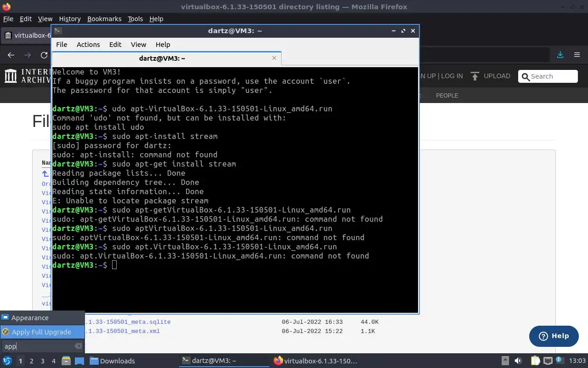Screen dimensions: 588x368
Task: Click the Firefox forward arrow
Action: point(28,55)
